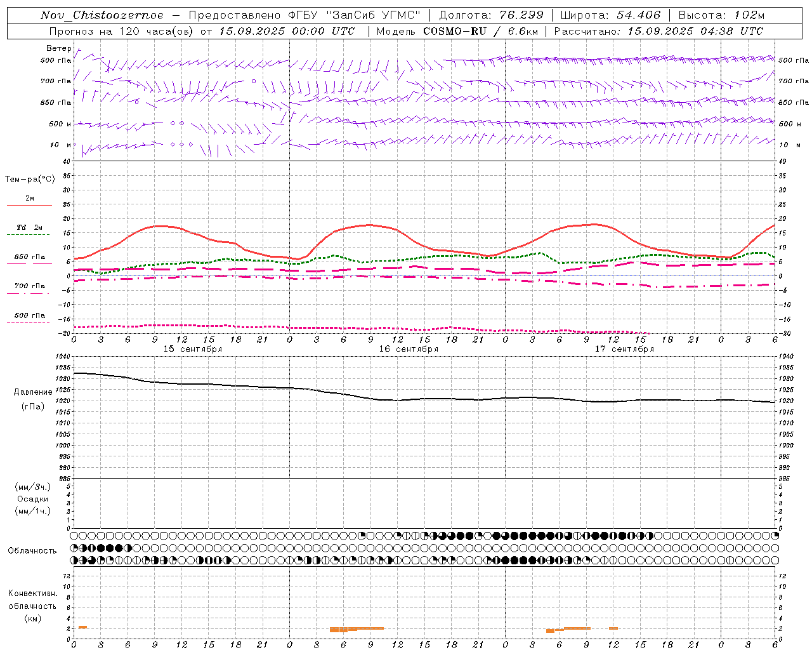The width and height of the screenshot is (812, 650).
Task: Click the station name Nov_Chistoozernoe
Action: coord(101,15)
